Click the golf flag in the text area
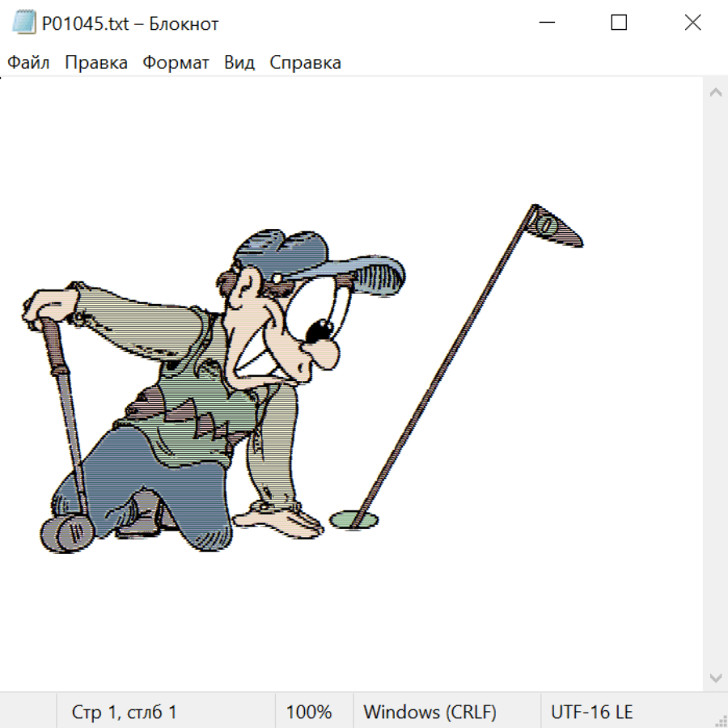The image size is (728, 728). pos(555,226)
